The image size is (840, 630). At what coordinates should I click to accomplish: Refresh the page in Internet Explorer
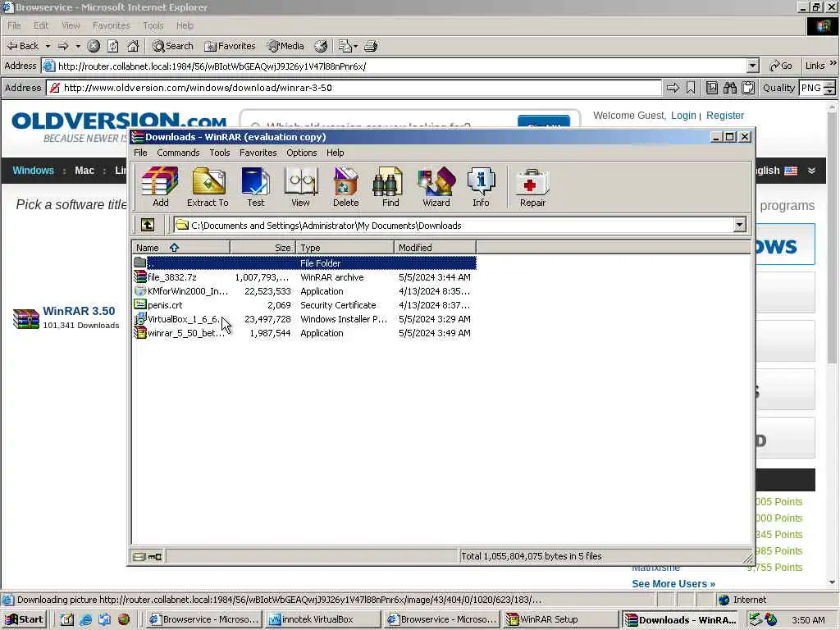pyautogui.click(x=112, y=46)
